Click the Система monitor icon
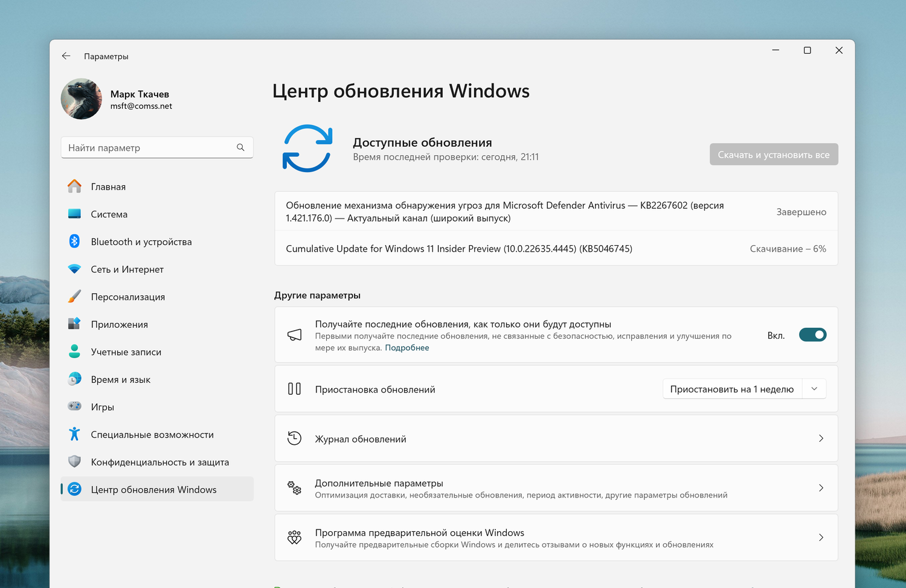906x588 pixels. click(x=74, y=214)
